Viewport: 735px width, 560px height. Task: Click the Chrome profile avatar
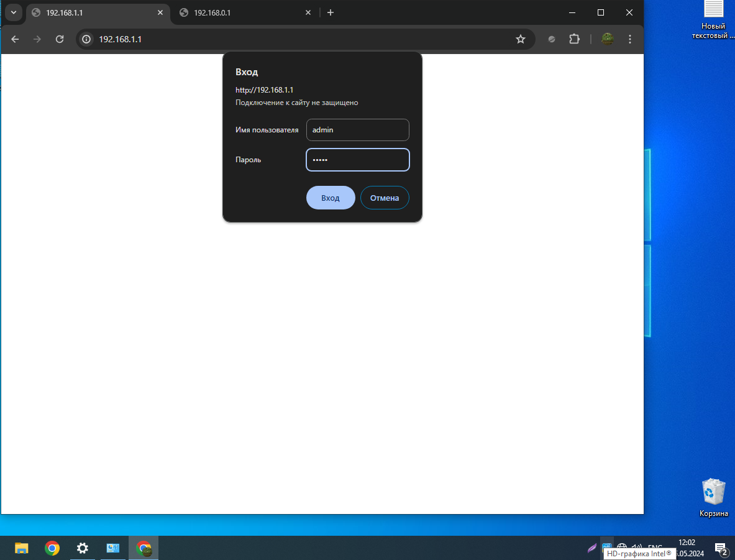tap(607, 39)
